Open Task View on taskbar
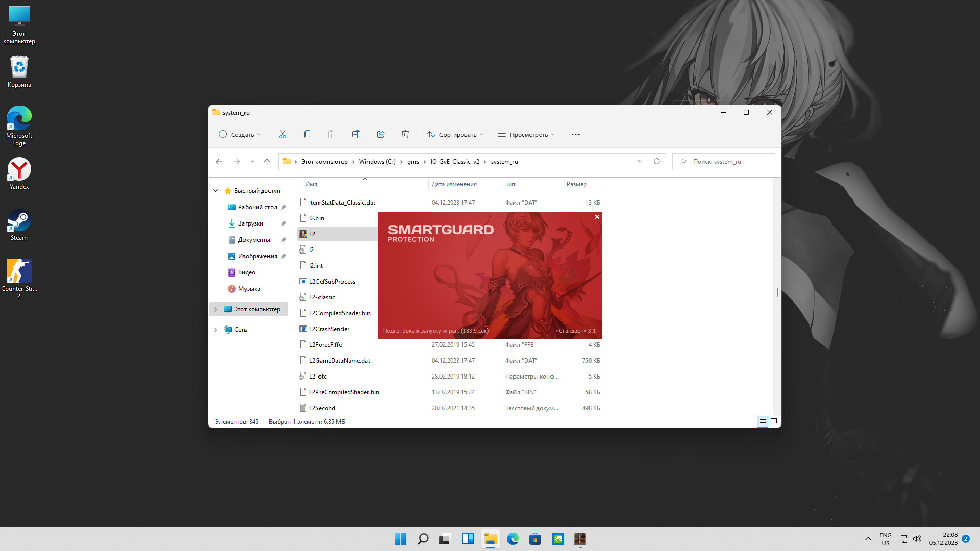Viewport: 980px width, 551px height. click(x=446, y=539)
